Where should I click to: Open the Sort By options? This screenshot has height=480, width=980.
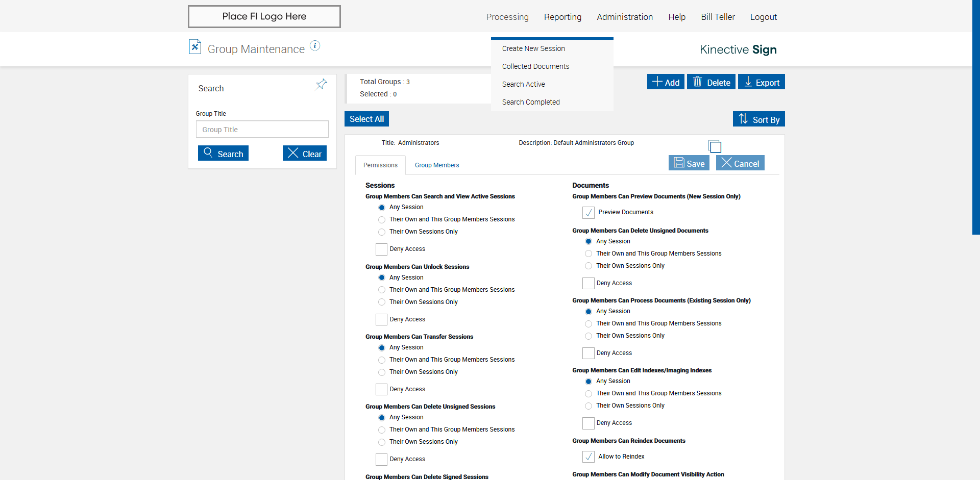(x=758, y=119)
